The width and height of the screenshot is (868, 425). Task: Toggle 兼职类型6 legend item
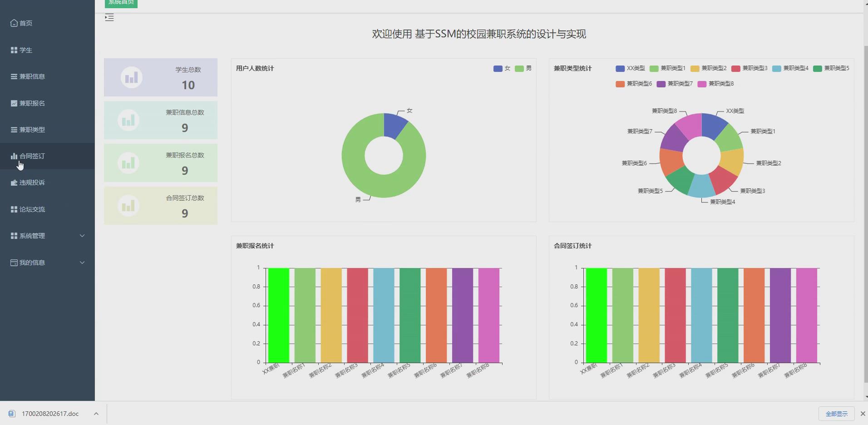pos(634,84)
